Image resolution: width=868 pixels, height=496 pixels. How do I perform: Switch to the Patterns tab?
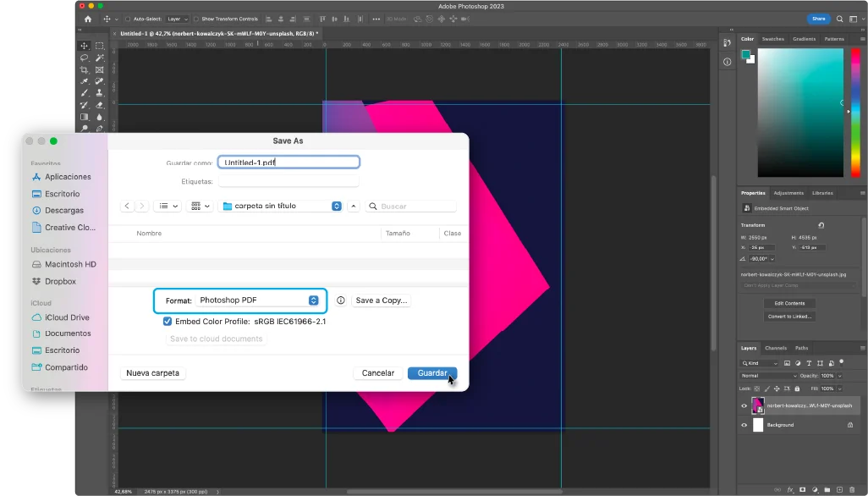833,39
